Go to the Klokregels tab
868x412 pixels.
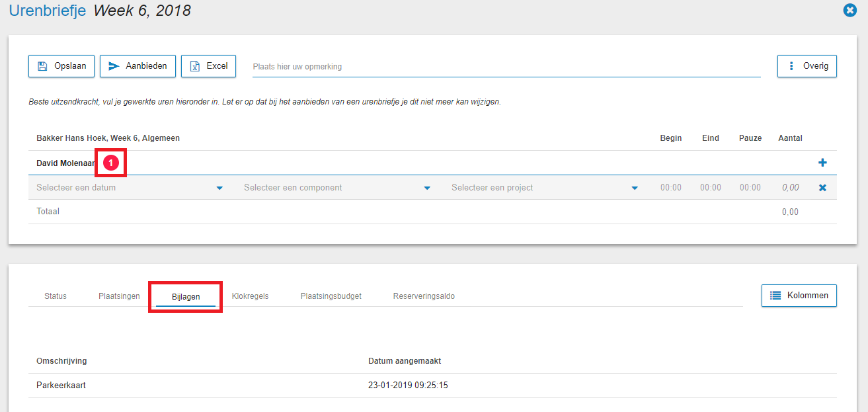coord(250,296)
